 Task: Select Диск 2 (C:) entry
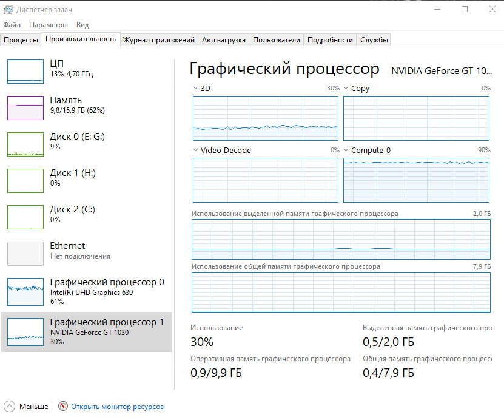pos(87,217)
